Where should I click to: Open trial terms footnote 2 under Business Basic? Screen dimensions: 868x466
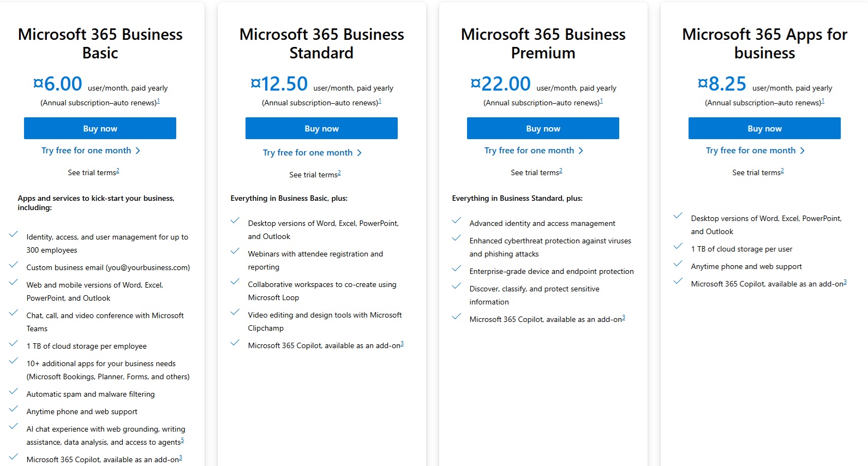[118, 171]
